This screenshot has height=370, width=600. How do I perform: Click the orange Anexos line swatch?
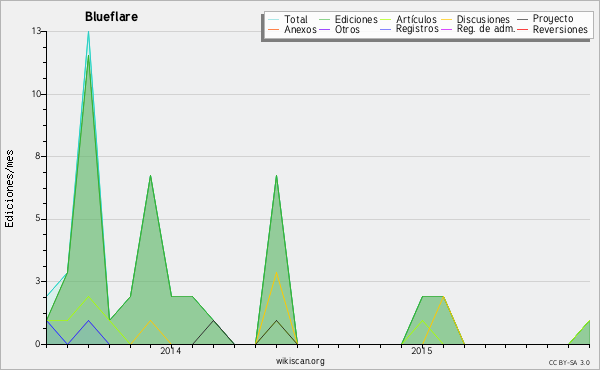(274, 29)
